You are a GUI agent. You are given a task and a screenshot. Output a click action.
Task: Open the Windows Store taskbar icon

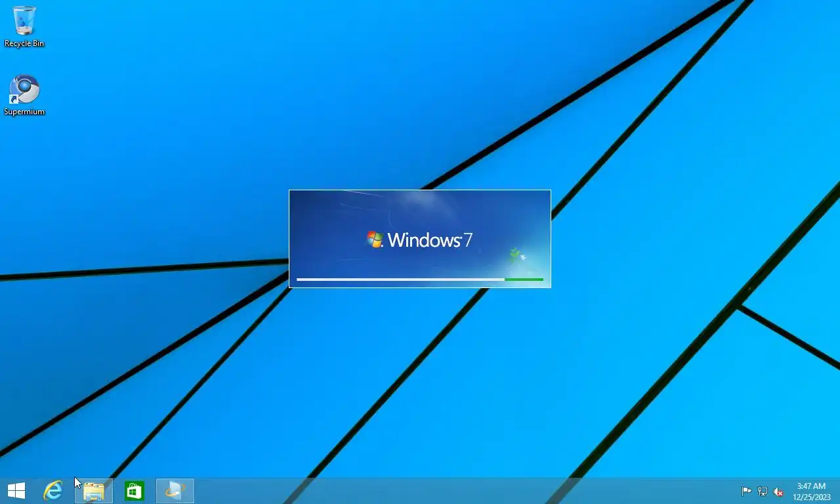click(135, 491)
